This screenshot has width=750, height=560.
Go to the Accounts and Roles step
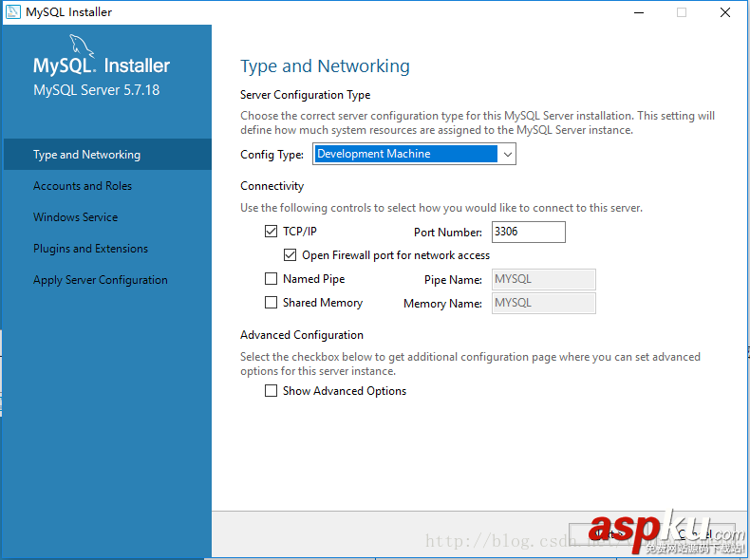pyautogui.click(x=83, y=186)
